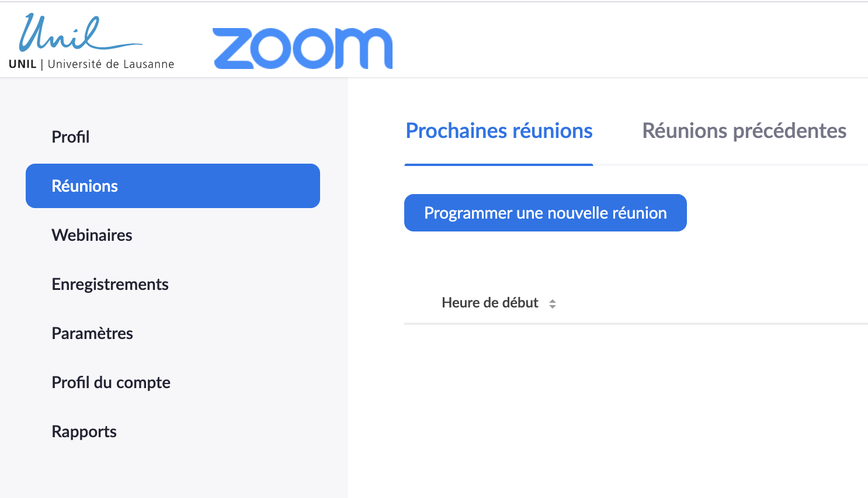Open the Paramètres settings page
868x498 pixels.
[x=92, y=333]
